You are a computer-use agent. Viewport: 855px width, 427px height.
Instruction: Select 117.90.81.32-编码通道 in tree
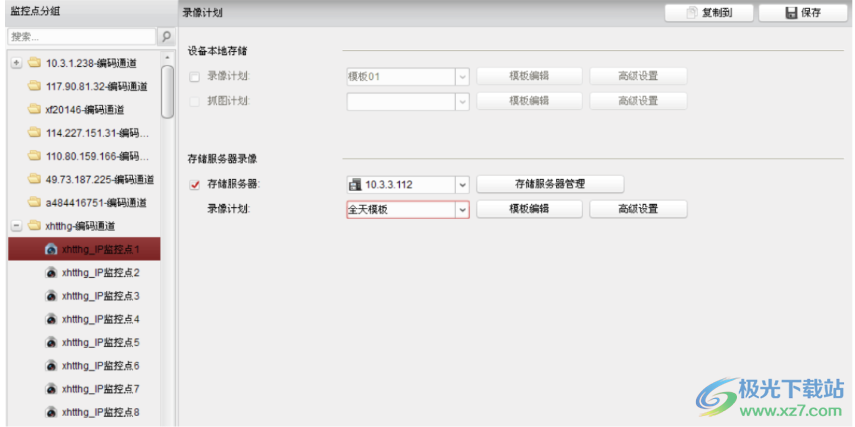click(x=97, y=86)
